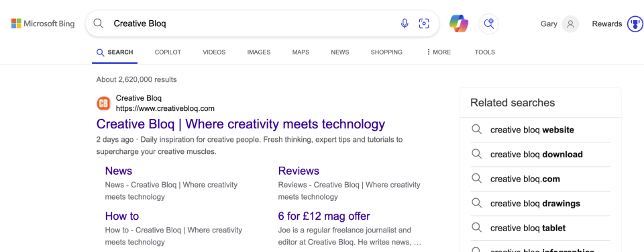Switch to the Videos tab

point(214,52)
